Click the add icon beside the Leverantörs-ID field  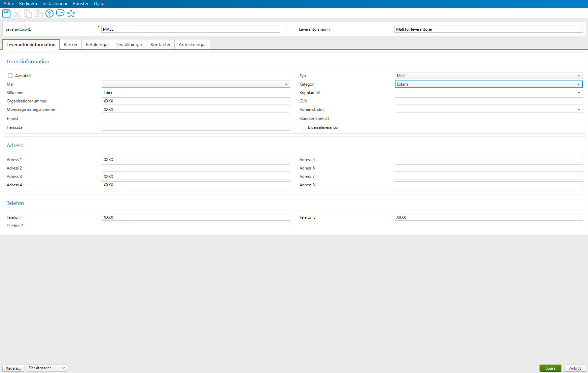click(286, 29)
